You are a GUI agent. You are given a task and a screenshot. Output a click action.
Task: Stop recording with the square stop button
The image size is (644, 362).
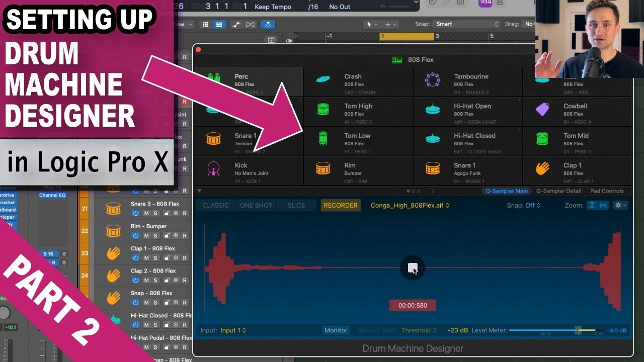pyautogui.click(x=413, y=268)
